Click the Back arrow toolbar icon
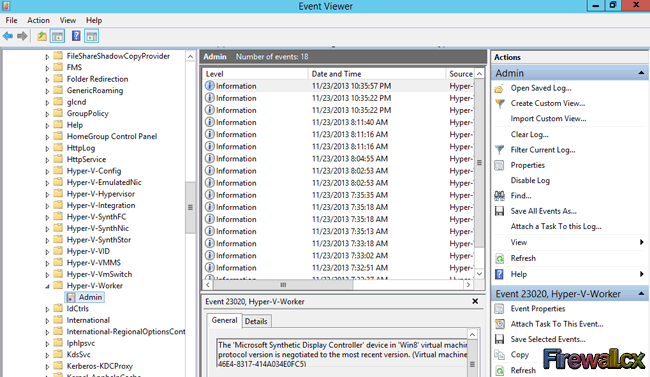Image resolution: width=650 pixels, height=377 pixels. click(8, 36)
